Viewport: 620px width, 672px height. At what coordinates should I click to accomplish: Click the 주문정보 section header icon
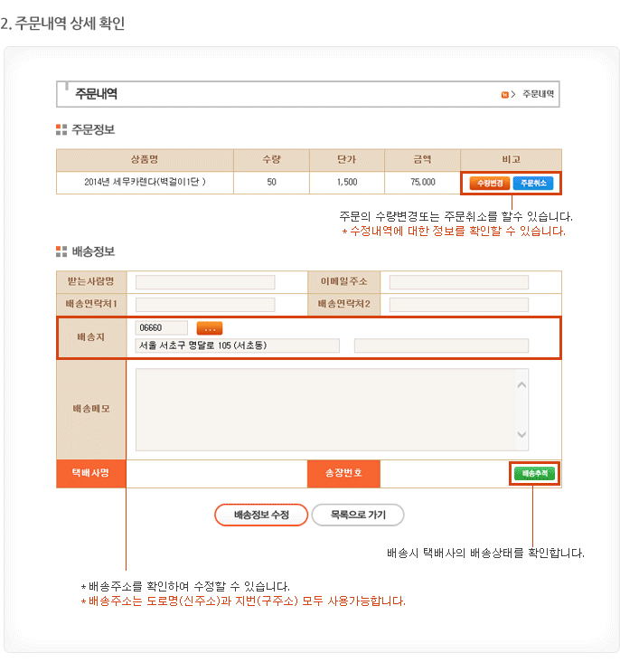pos(61,129)
